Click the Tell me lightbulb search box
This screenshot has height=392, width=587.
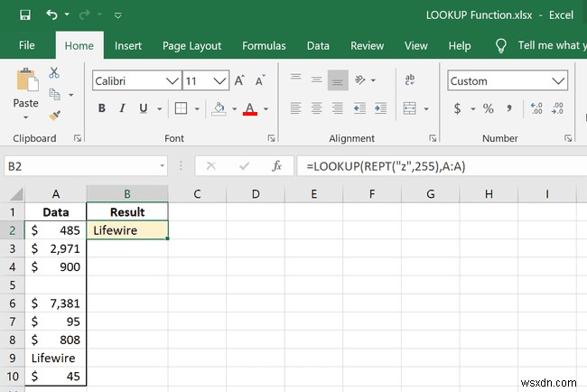(x=539, y=46)
